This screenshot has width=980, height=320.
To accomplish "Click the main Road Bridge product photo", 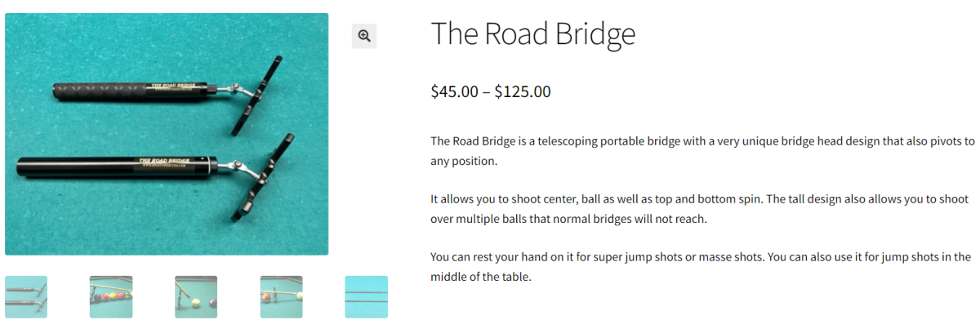I will tap(167, 134).
